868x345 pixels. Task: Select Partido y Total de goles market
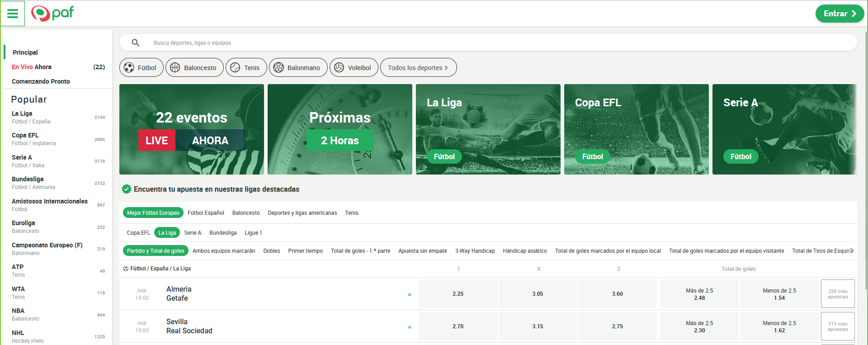(x=156, y=250)
